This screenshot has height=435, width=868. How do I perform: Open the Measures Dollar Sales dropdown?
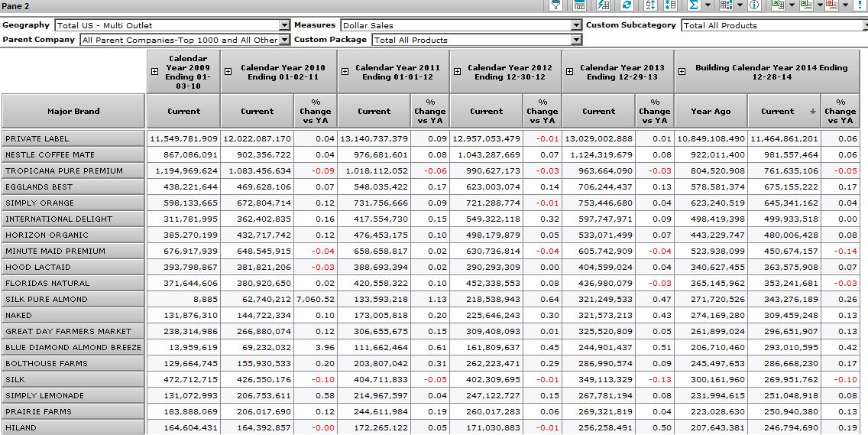click(576, 25)
